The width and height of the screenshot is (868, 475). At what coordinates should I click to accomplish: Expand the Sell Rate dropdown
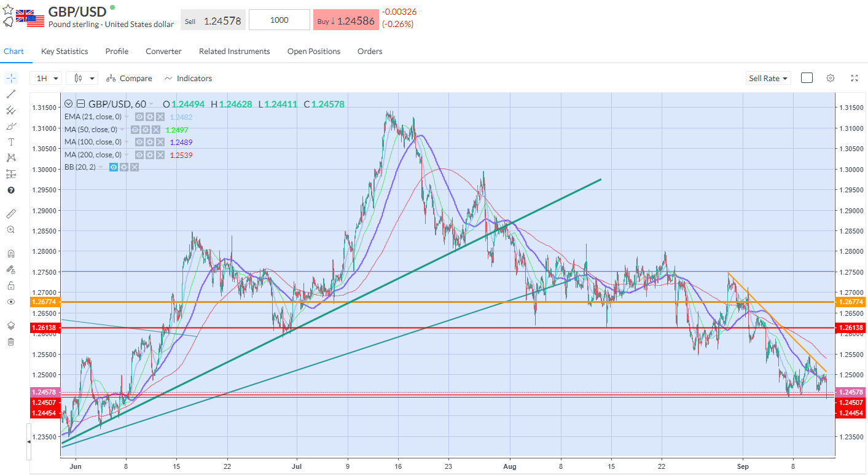pos(768,78)
